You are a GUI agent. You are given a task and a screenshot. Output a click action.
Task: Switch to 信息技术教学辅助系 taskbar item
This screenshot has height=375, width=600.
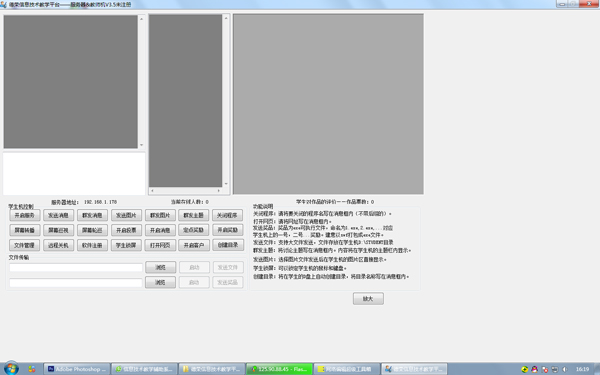[144, 369]
